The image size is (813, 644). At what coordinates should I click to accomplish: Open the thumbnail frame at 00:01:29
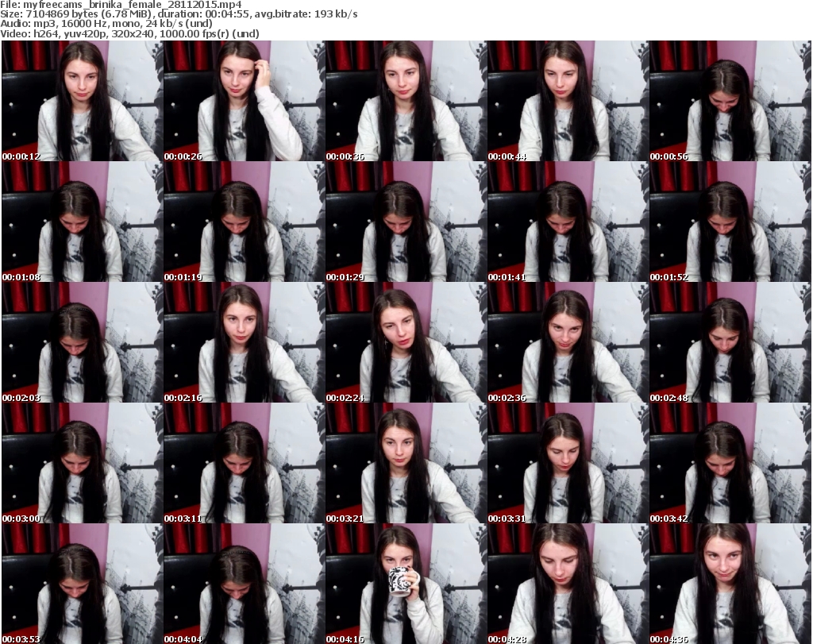tap(406, 222)
